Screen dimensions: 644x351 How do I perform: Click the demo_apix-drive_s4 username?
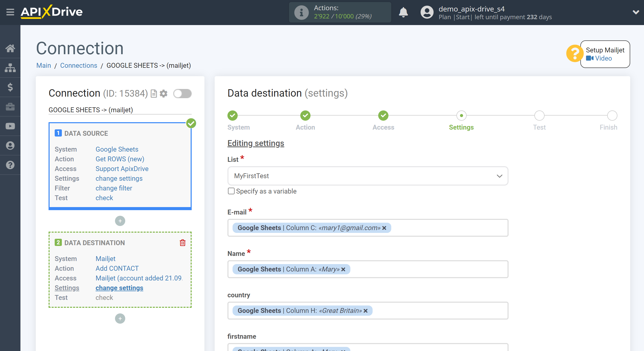pyautogui.click(x=471, y=9)
